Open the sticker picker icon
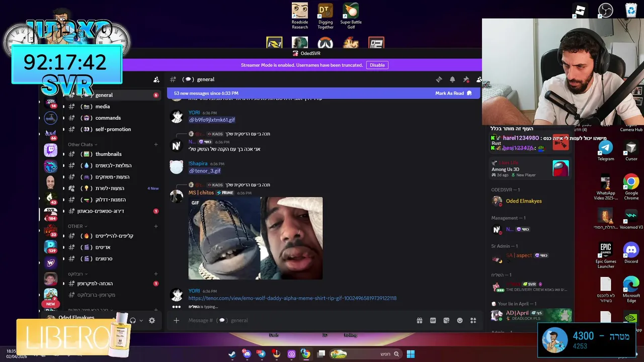Image resolution: width=644 pixels, height=362 pixels. (446, 320)
